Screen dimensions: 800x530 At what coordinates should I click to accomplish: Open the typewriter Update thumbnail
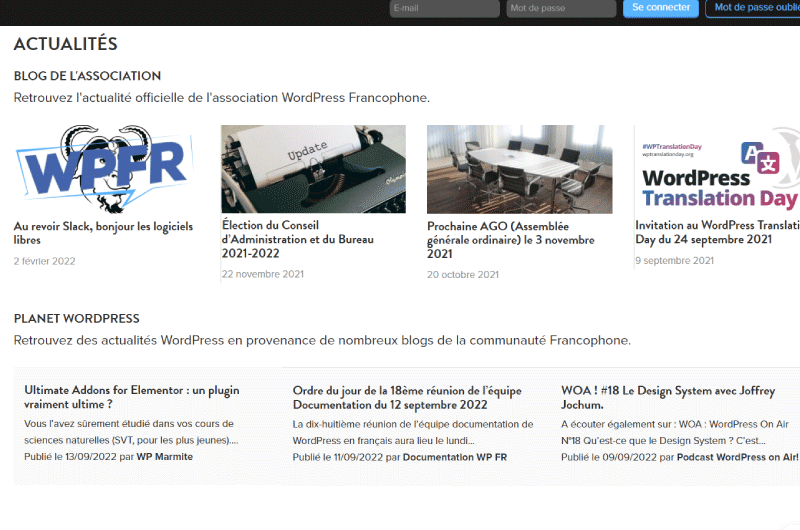pos(313,169)
